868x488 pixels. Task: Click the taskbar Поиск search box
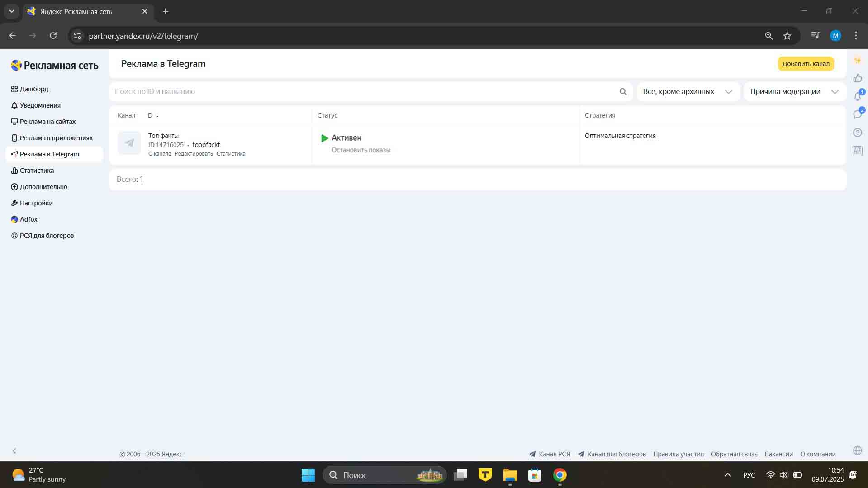coord(384,475)
